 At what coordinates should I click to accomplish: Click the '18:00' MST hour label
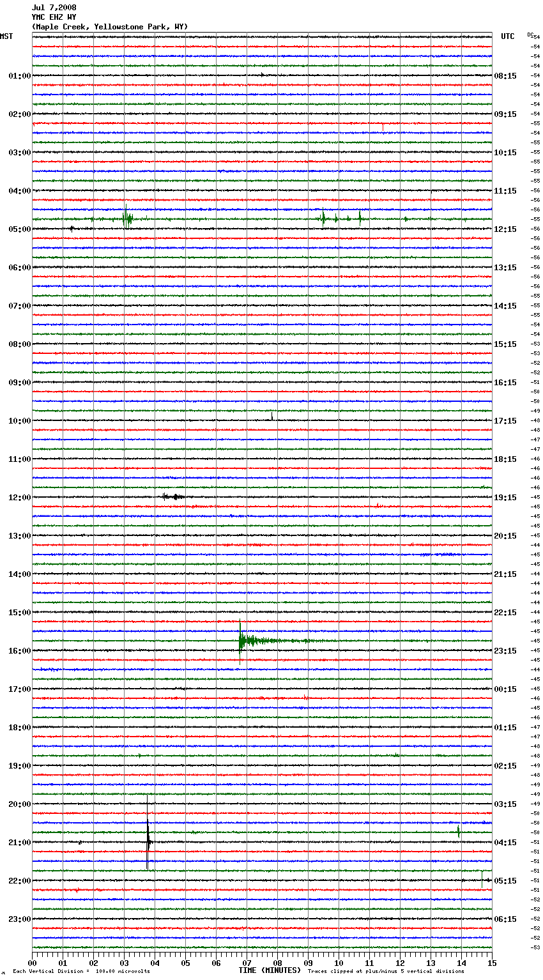click(x=20, y=728)
